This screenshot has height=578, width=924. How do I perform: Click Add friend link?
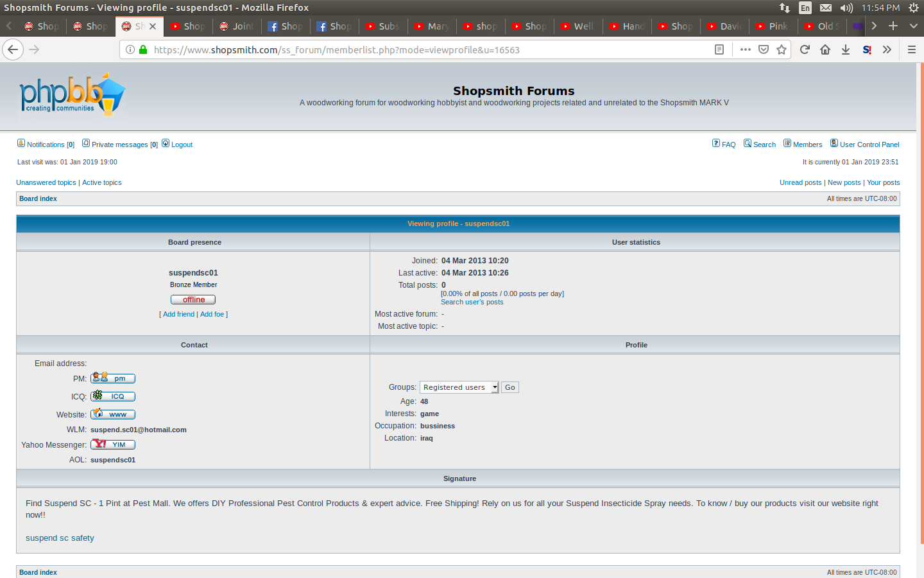178,314
